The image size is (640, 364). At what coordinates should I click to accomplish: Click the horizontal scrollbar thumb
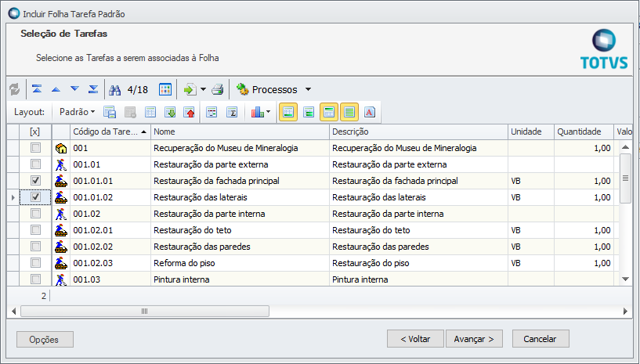[144, 311]
